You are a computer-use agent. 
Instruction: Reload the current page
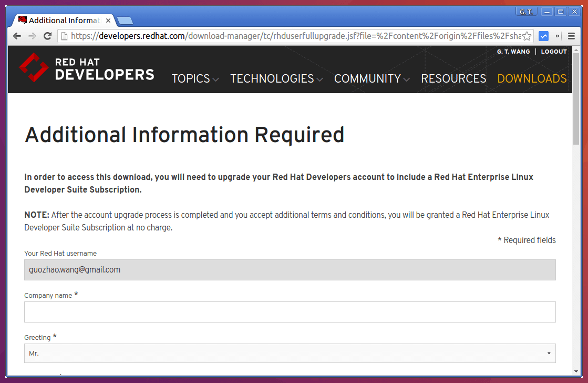(47, 36)
